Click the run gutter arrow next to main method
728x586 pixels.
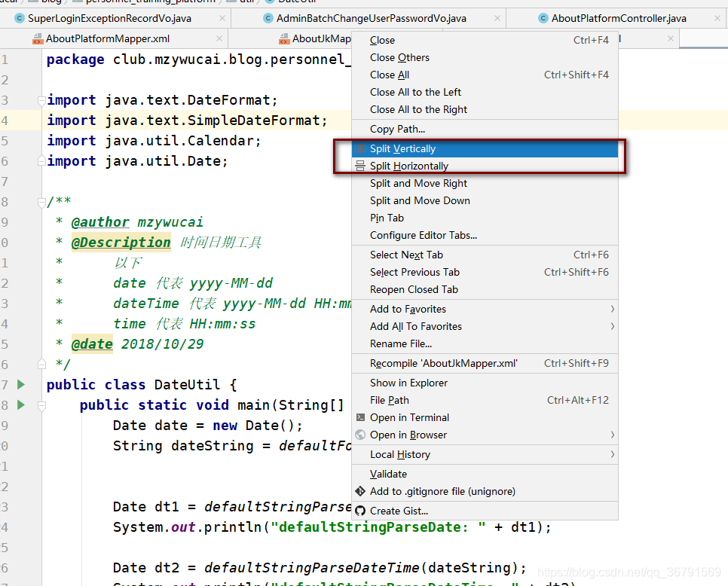21,404
